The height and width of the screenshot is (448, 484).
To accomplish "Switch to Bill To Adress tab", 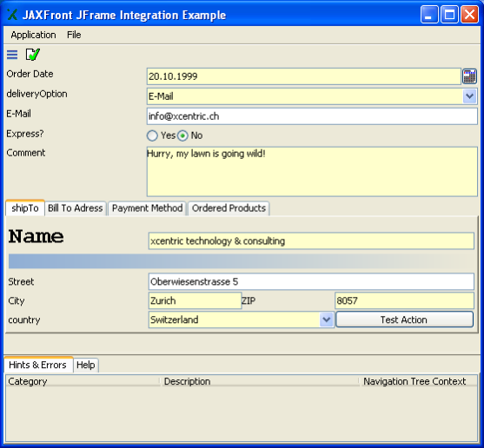I will pyautogui.click(x=76, y=208).
